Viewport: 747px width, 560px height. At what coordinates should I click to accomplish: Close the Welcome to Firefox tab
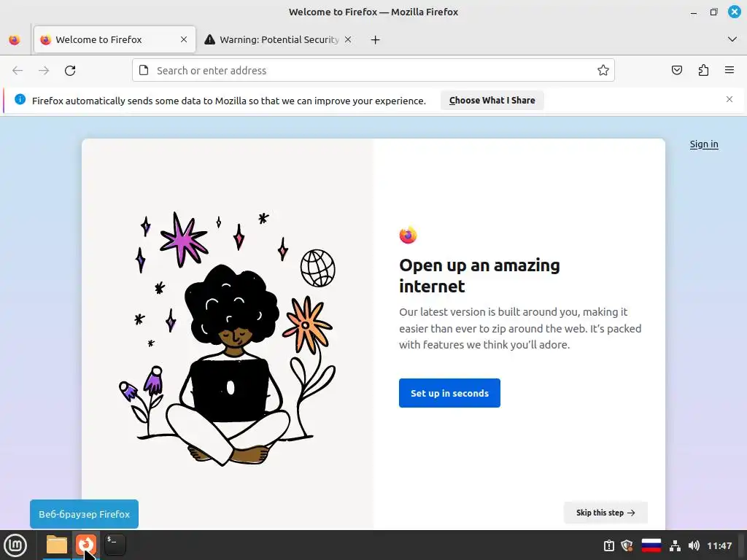(x=184, y=39)
